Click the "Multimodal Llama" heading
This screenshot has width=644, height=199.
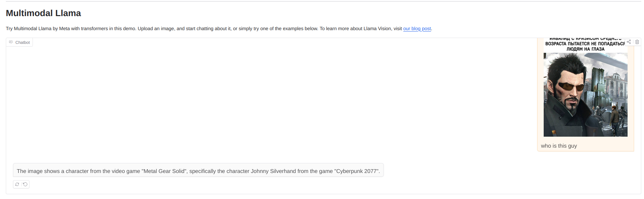click(x=43, y=13)
